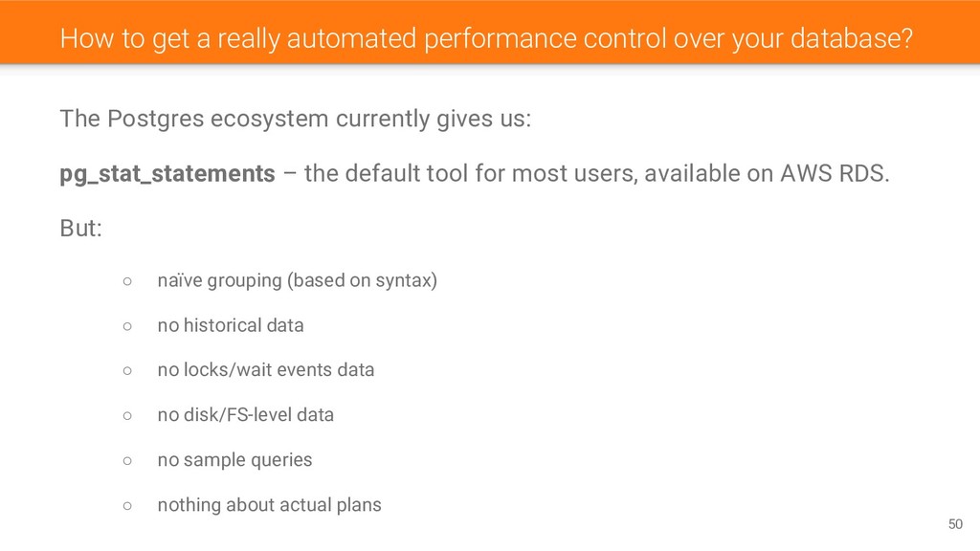Click the 'no disk/FS-level data' text
Screen dimensions: 980x551
246,415
